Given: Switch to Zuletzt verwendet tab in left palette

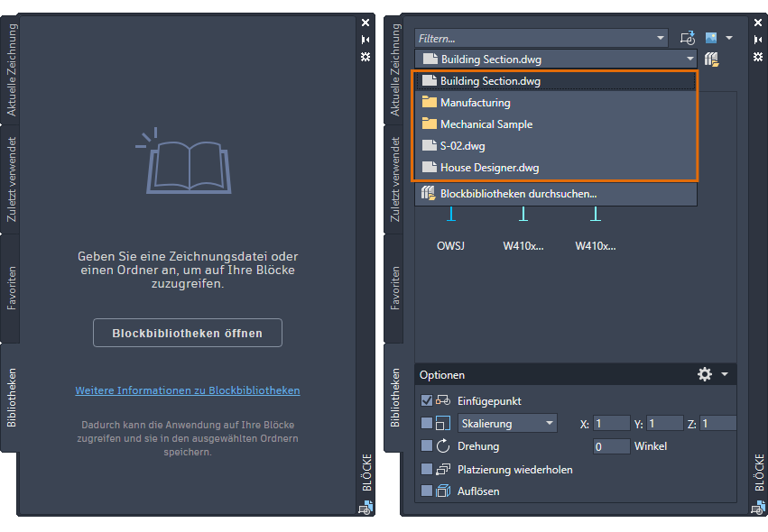Looking at the screenshot, I should tap(11, 179).
